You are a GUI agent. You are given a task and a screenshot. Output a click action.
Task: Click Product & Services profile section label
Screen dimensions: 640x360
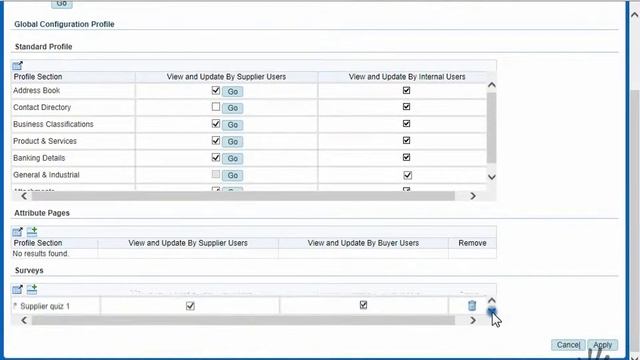45,141
